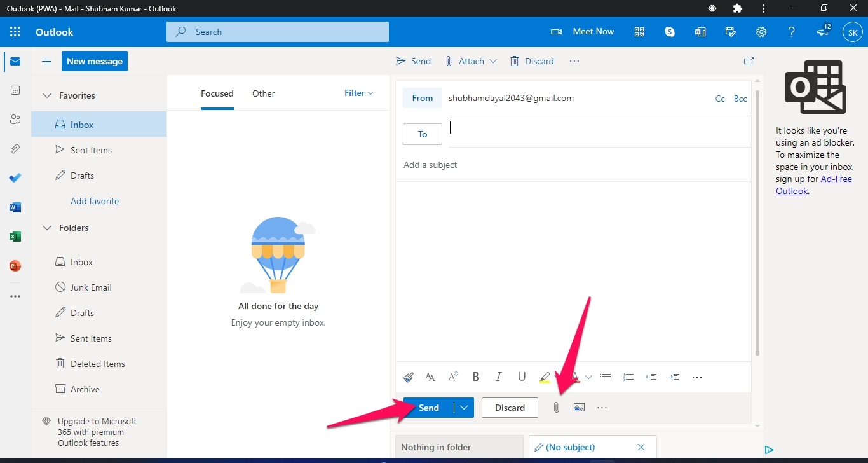Toggle italic formatting in compose toolbar

499,377
